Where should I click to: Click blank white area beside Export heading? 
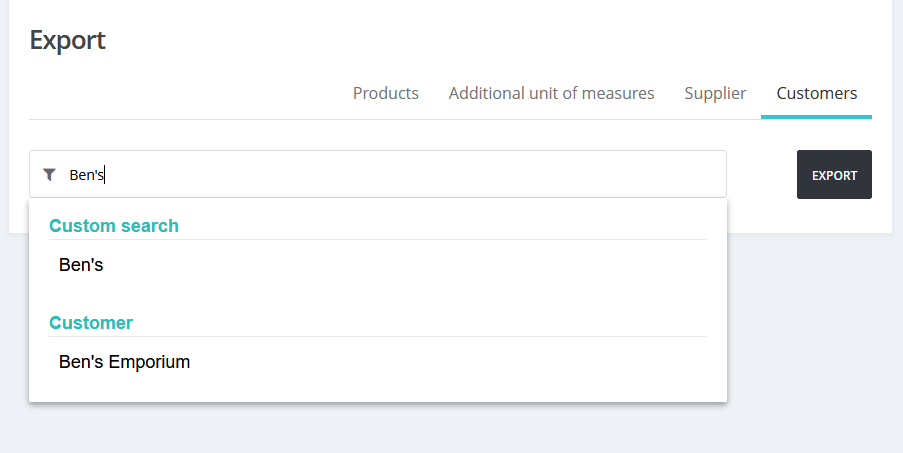461,40
